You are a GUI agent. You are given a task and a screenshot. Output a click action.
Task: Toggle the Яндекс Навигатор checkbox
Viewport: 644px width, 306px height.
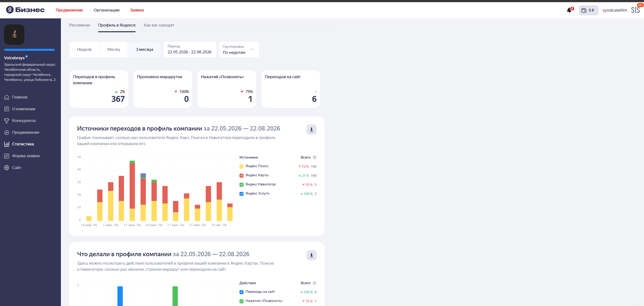click(241, 185)
